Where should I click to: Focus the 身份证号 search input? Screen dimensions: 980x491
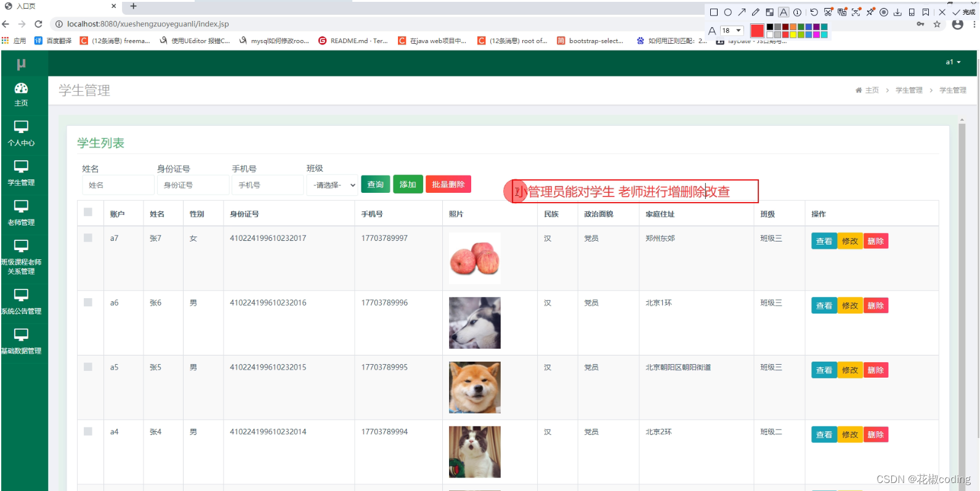[x=193, y=185]
